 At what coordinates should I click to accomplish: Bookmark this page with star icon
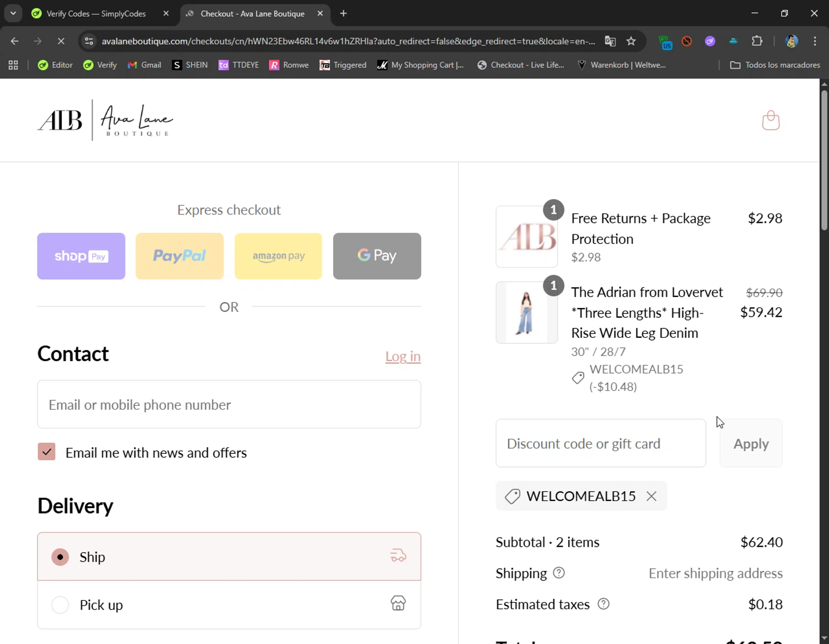(631, 41)
